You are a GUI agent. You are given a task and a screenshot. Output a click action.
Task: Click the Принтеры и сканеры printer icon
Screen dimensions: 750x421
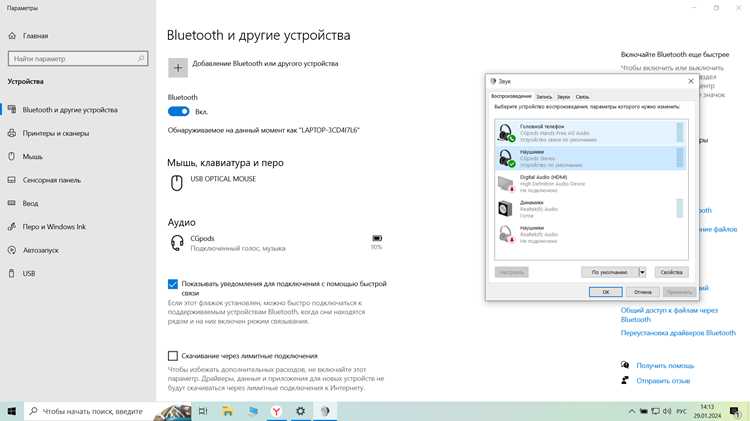coord(12,133)
